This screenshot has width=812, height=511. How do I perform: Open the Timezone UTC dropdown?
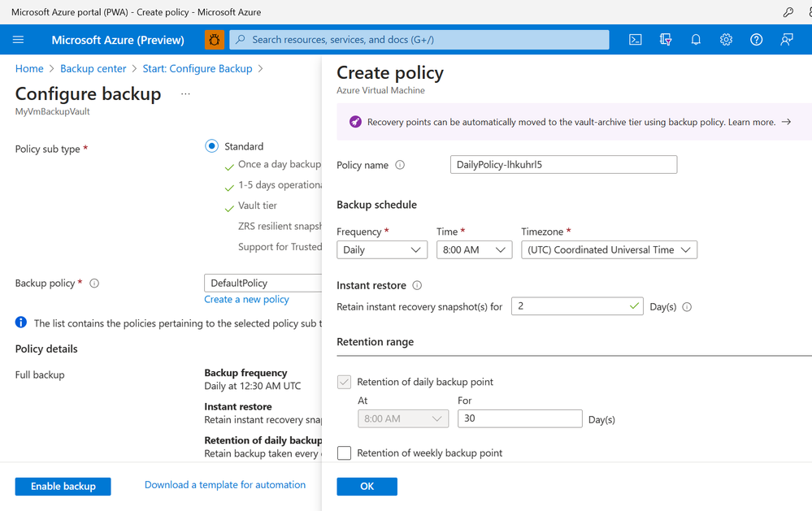tap(609, 250)
